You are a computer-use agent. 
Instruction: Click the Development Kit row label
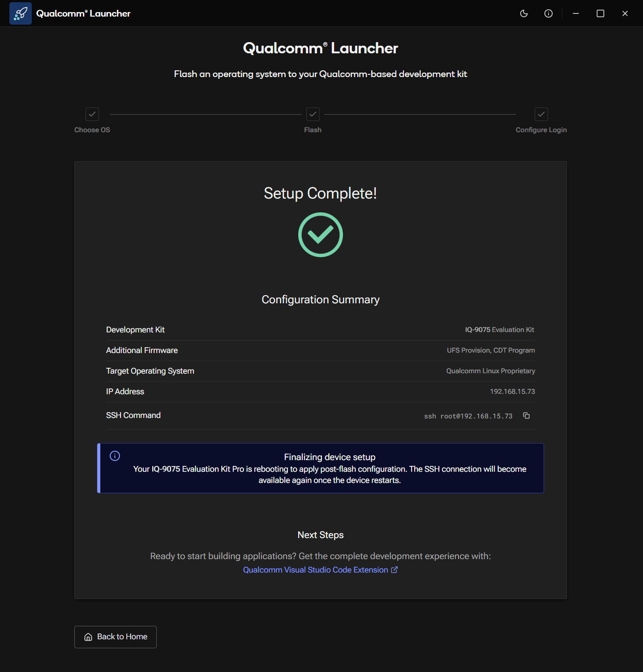(135, 330)
